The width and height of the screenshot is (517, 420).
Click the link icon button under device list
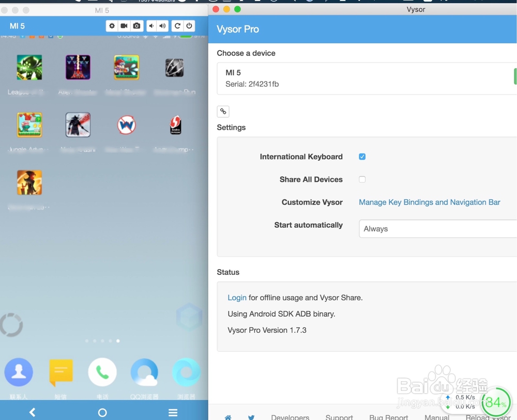[x=223, y=112]
